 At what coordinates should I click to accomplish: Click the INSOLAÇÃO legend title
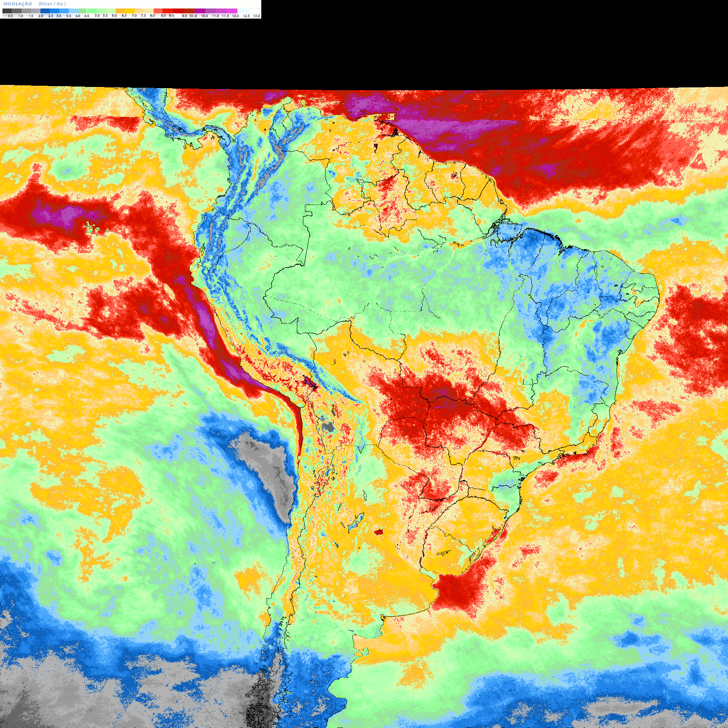[x=18, y=4]
